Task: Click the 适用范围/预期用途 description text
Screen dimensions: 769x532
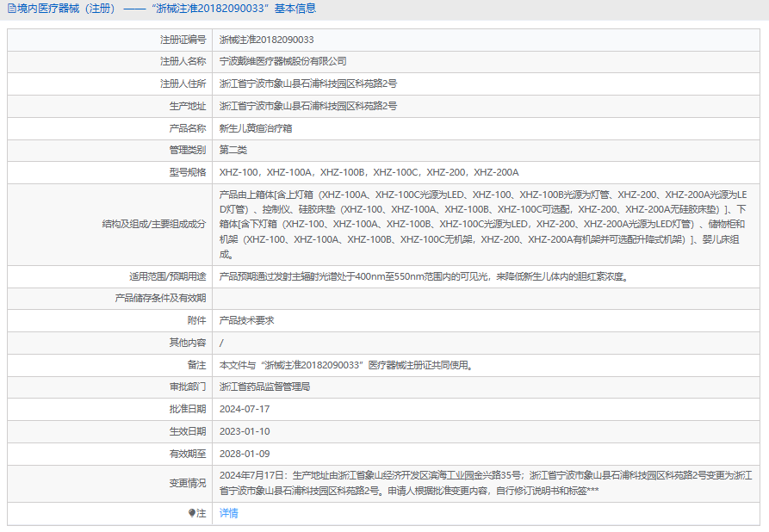Action: pos(423,276)
